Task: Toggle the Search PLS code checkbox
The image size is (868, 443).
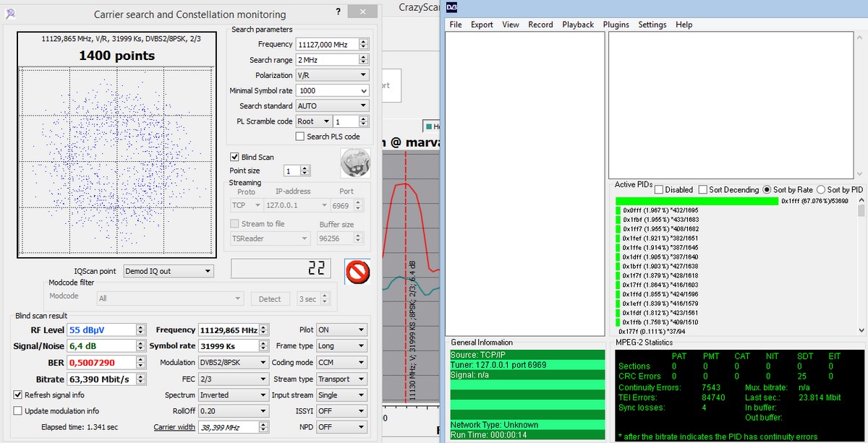Action: [x=300, y=136]
